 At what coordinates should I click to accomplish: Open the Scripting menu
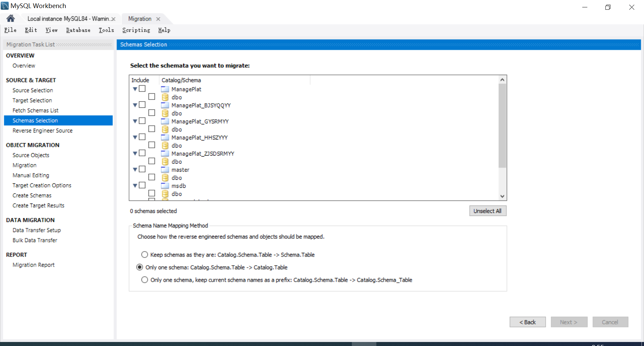point(136,30)
